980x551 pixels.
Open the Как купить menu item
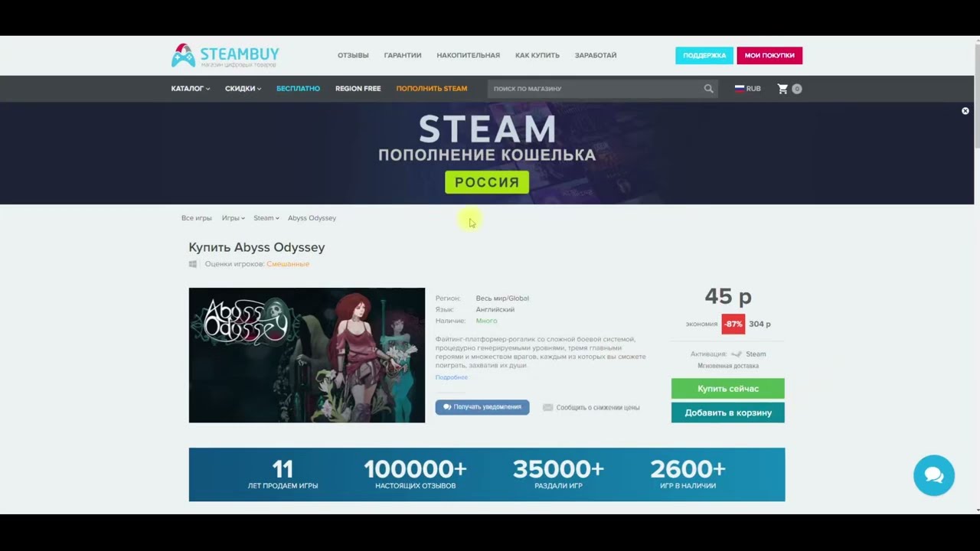point(537,55)
